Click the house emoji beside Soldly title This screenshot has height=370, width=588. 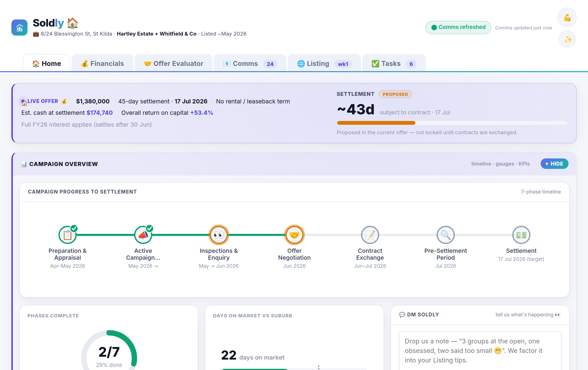click(73, 23)
